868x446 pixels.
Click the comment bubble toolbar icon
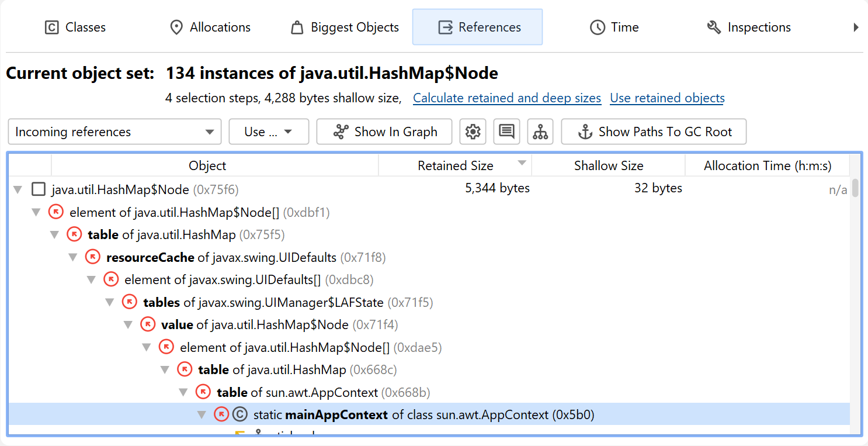coord(506,132)
